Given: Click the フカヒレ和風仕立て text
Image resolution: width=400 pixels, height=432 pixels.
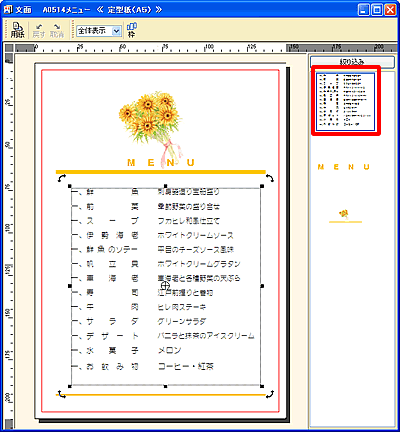Looking at the screenshot, I should click(189, 221).
